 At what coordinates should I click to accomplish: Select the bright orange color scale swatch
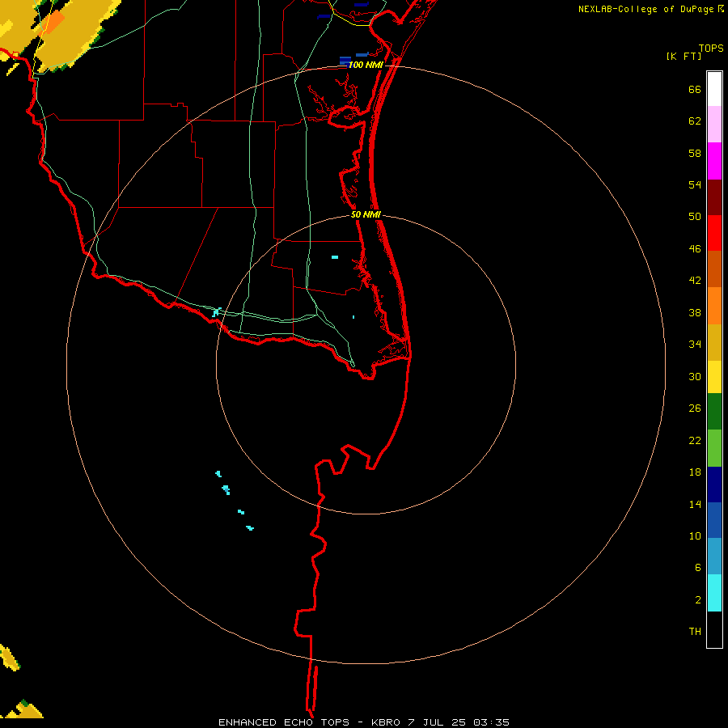(714, 306)
